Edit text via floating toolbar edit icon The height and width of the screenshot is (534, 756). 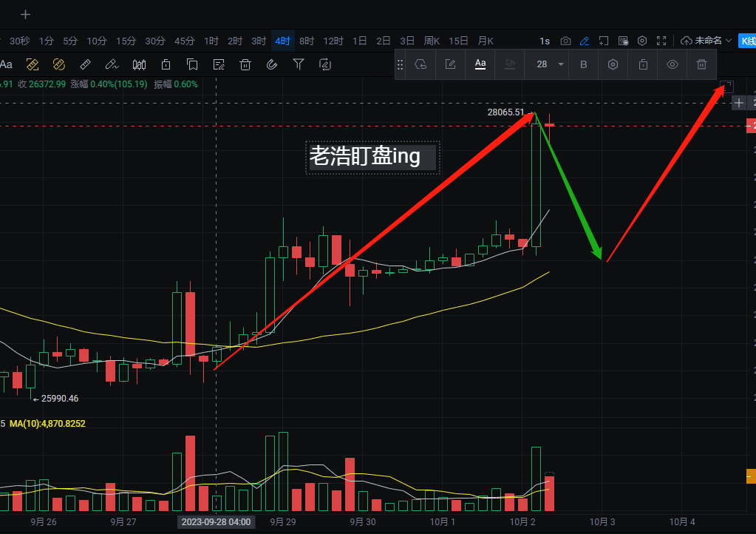(450, 64)
